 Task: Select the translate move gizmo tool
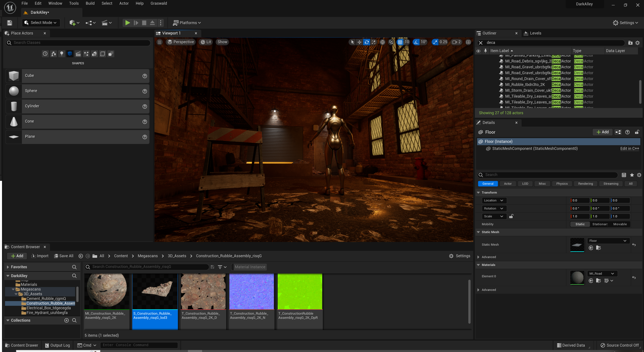[359, 42]
